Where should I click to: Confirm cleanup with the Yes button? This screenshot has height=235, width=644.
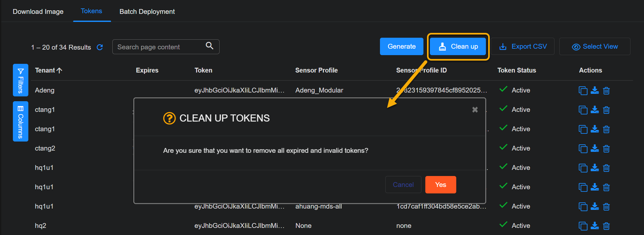440,185
